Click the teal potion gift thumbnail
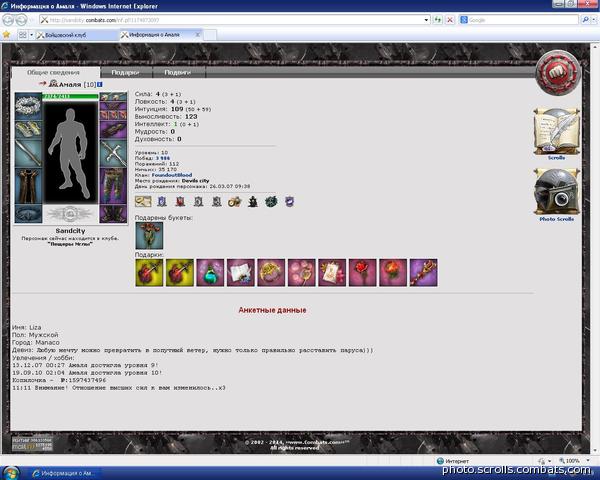 [210, 273]
